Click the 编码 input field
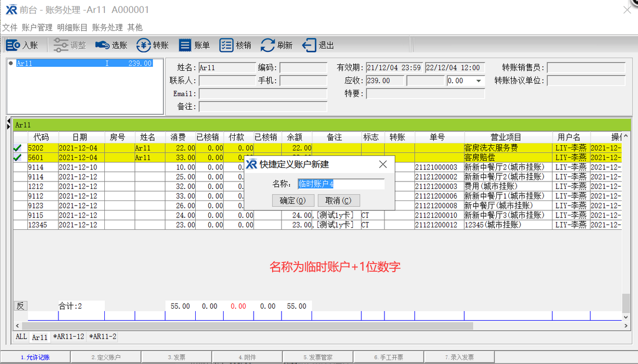This screenshot has height=364, width=638. (x=304, y=68)
